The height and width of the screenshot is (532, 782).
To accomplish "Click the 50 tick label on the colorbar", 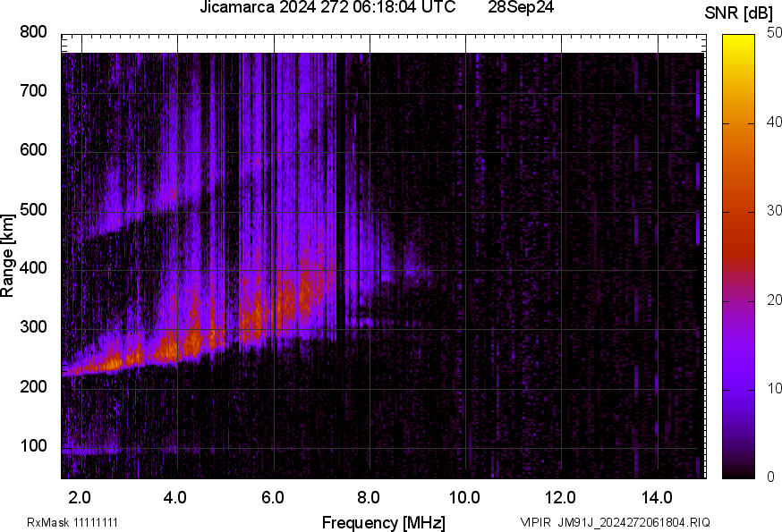I will (x=774, y=33).
